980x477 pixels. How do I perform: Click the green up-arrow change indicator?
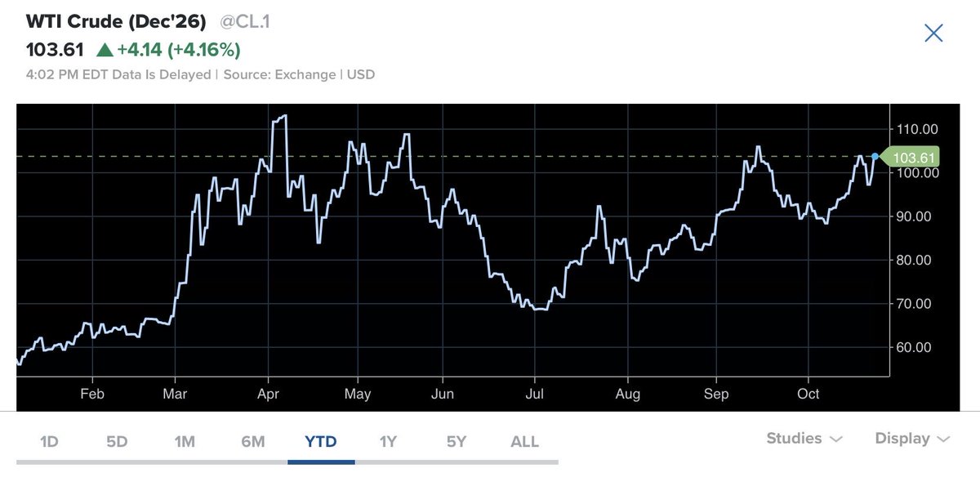(104, 50)
